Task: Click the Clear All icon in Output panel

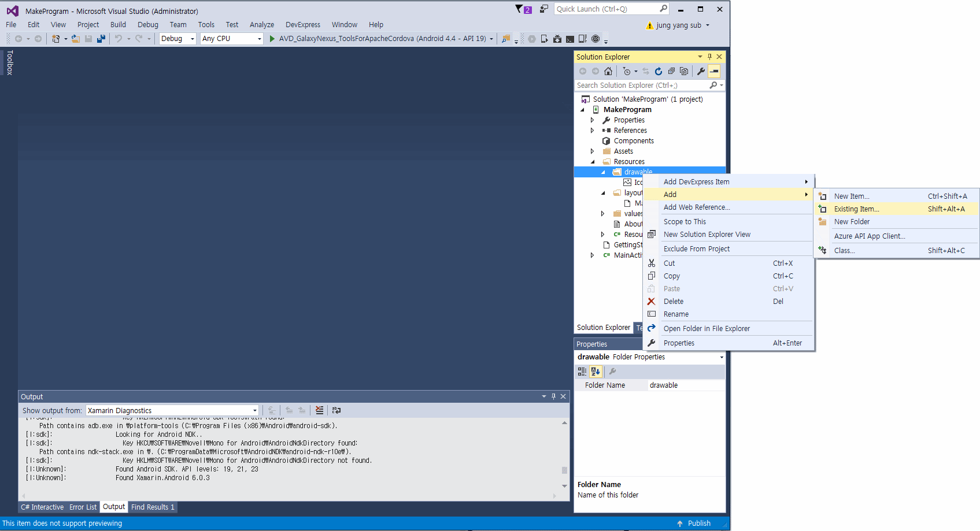Action: tap(319, 410)
